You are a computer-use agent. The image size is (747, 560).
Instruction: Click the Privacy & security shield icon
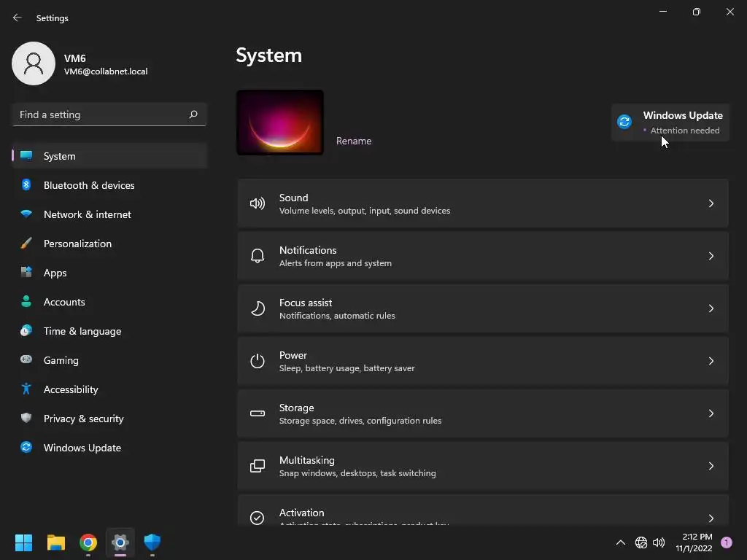coord(26,418)
